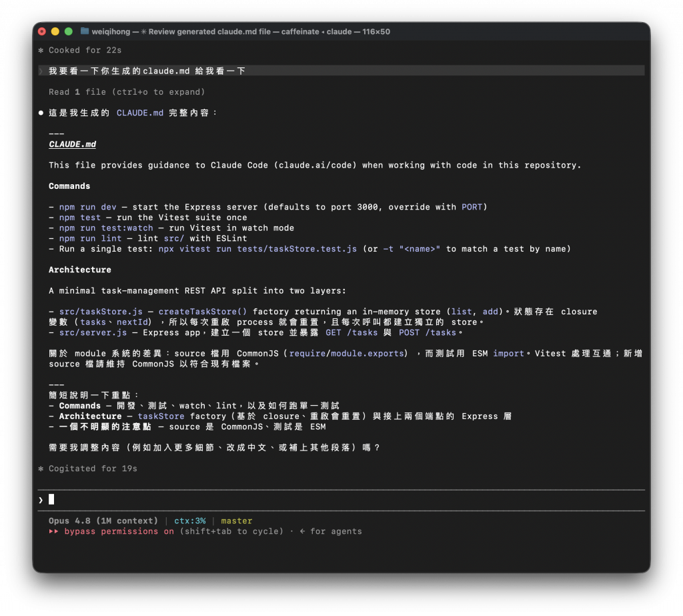Close the terminal window
The width and height of the screenshot is (683, 616).
click(x=42, y=31)
